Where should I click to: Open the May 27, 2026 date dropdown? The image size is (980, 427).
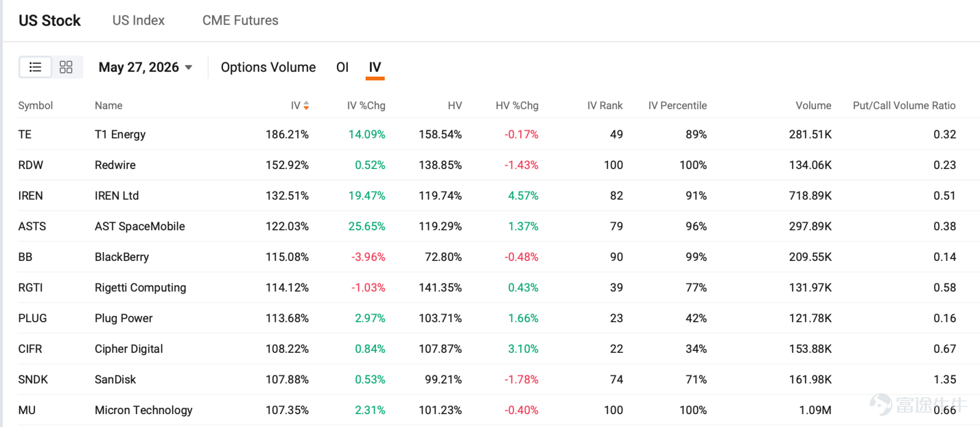click(146, 67)
